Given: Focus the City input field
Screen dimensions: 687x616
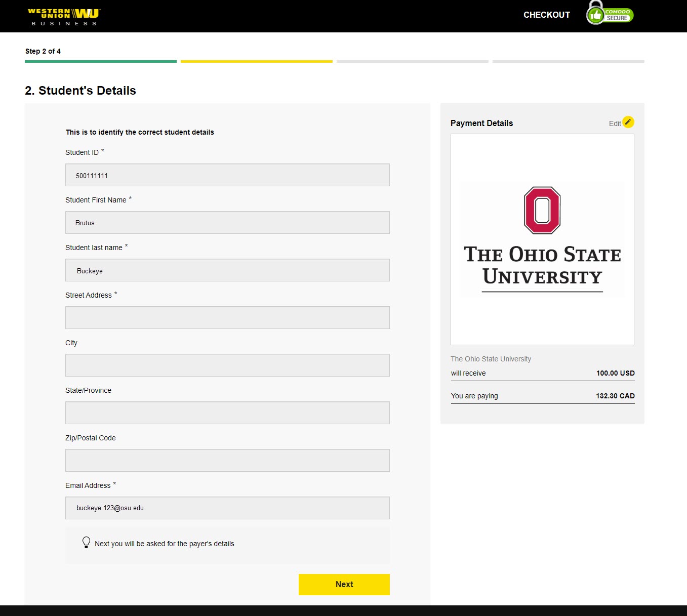Looking at the screenshot, I should click(x=227, y=365).
